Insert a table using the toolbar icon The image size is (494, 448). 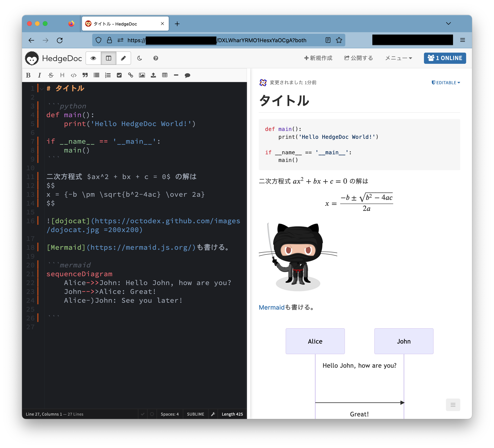point(165,75)
